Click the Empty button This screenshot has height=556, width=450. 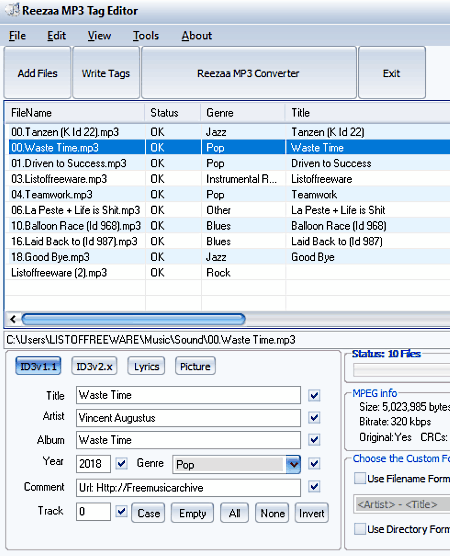193,513
